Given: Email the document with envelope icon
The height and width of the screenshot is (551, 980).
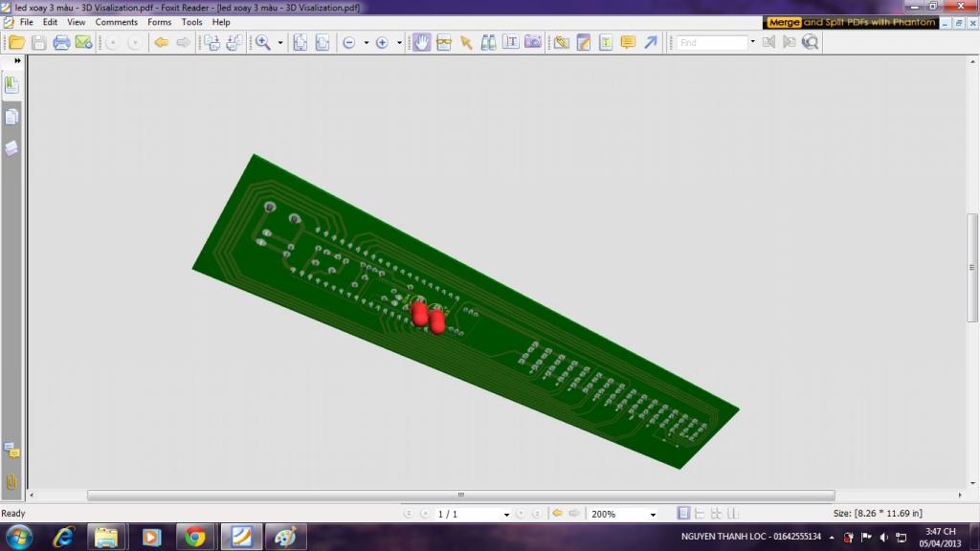Looking at the screenshot, I should pos(83,42).
